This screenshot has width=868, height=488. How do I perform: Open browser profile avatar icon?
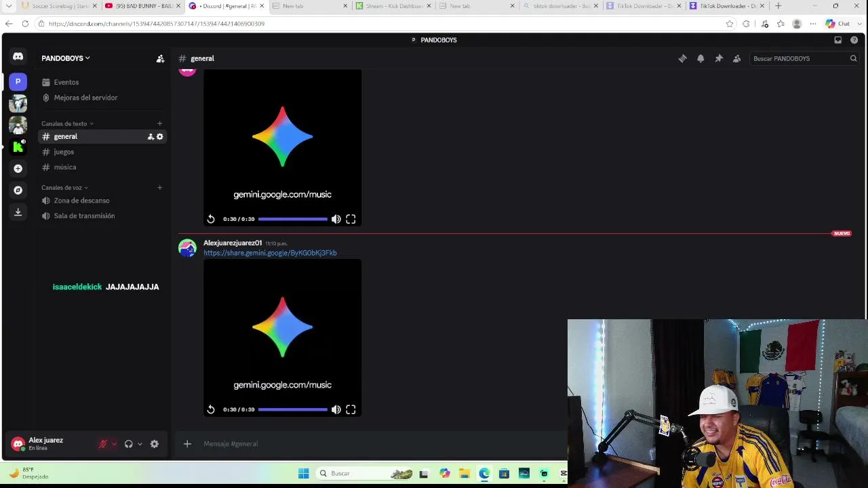pos(797,24)
